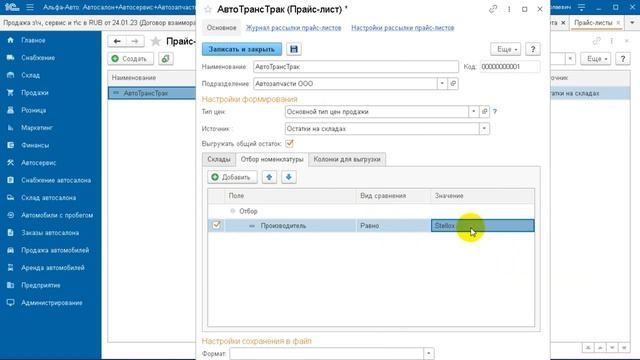Select Основное navigation tab

[x=221, y=28]
